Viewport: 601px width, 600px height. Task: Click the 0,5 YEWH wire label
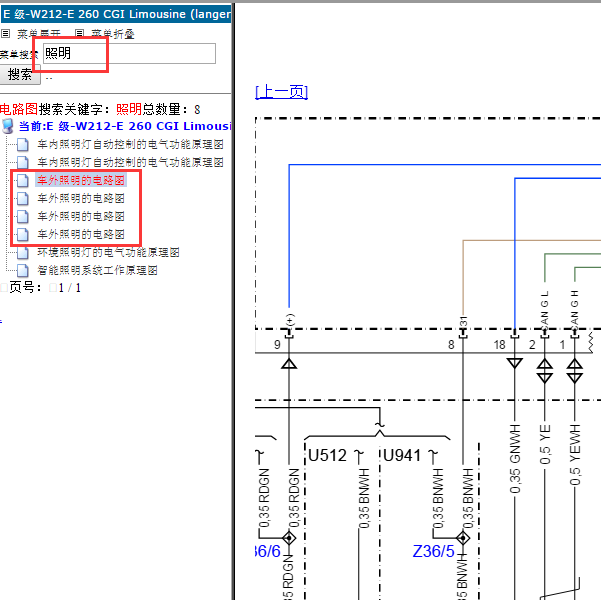[x=575, y=455]
